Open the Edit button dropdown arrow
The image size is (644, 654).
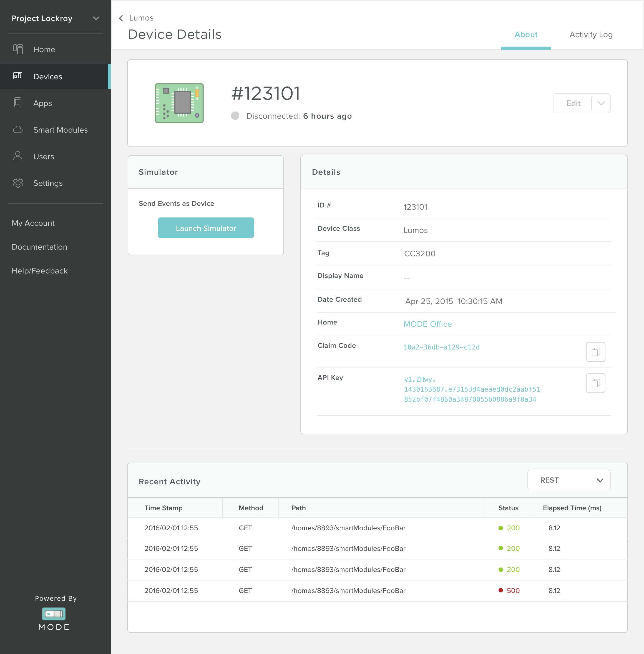pyautogui.click(x=601, y=103)
